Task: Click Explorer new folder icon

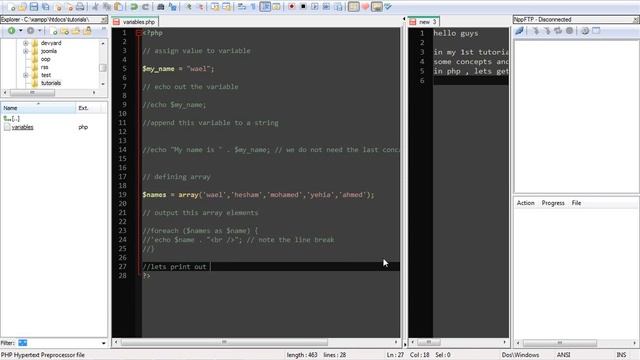Action: [64, 31]
